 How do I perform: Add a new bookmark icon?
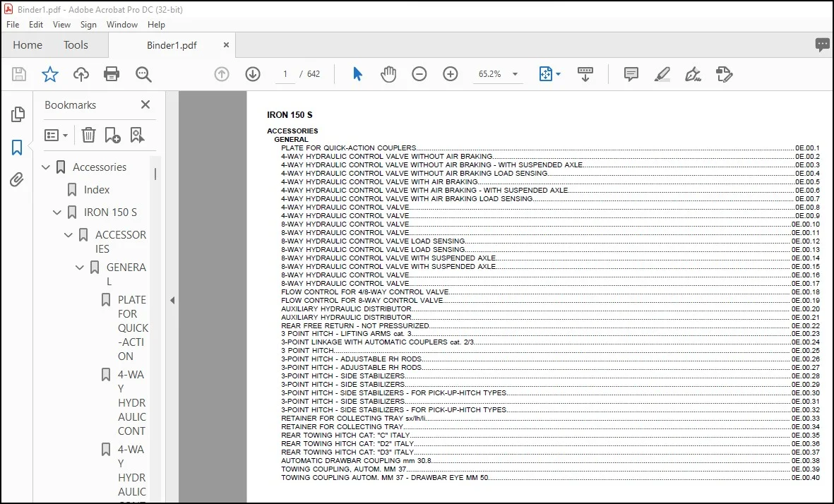[112, 135]
